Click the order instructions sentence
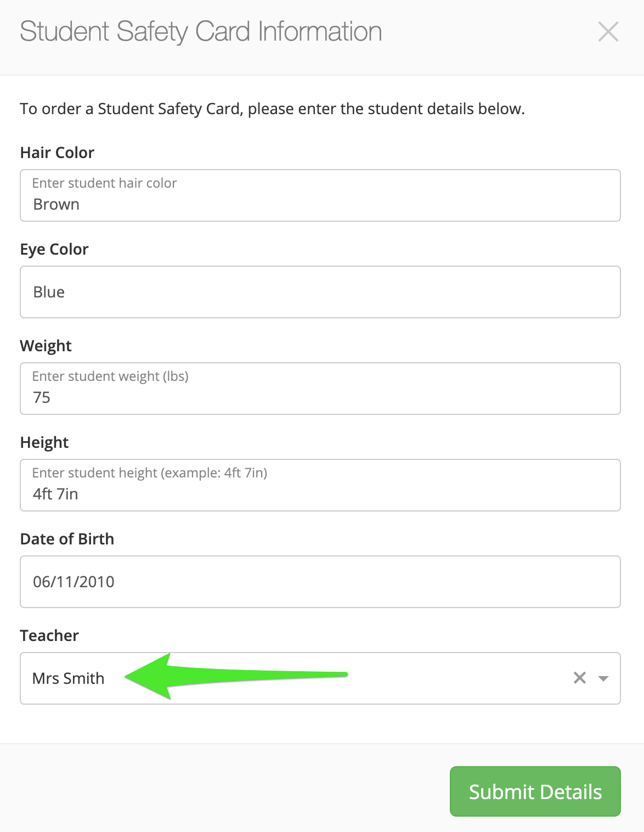Screen dimensions: 644x832 click(x=273, y=109)
